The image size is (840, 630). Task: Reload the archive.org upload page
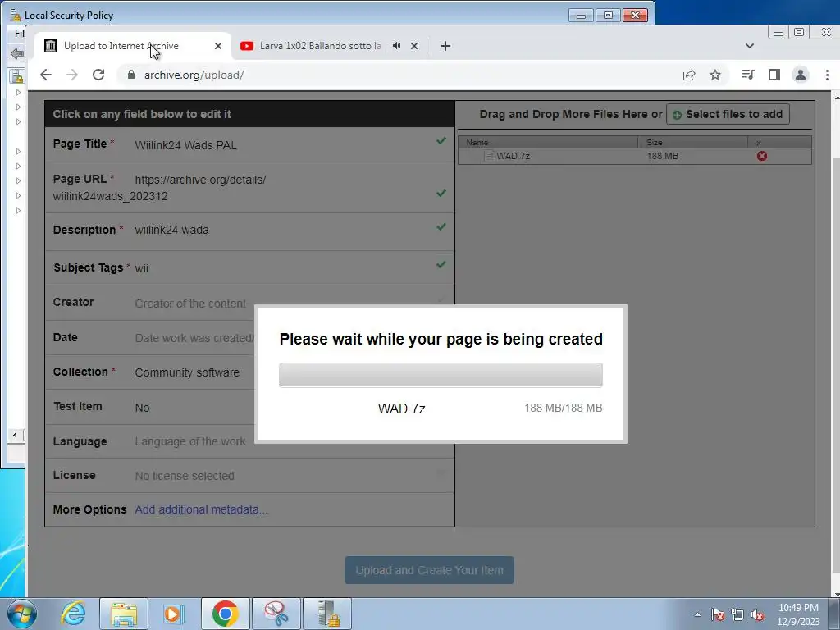tap(98, 75)
